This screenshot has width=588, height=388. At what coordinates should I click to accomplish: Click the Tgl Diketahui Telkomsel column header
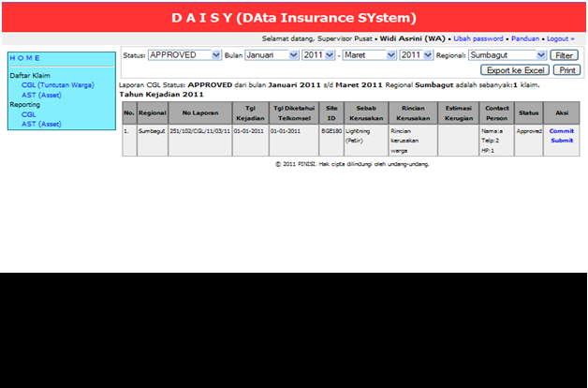[x=294, y=113]
